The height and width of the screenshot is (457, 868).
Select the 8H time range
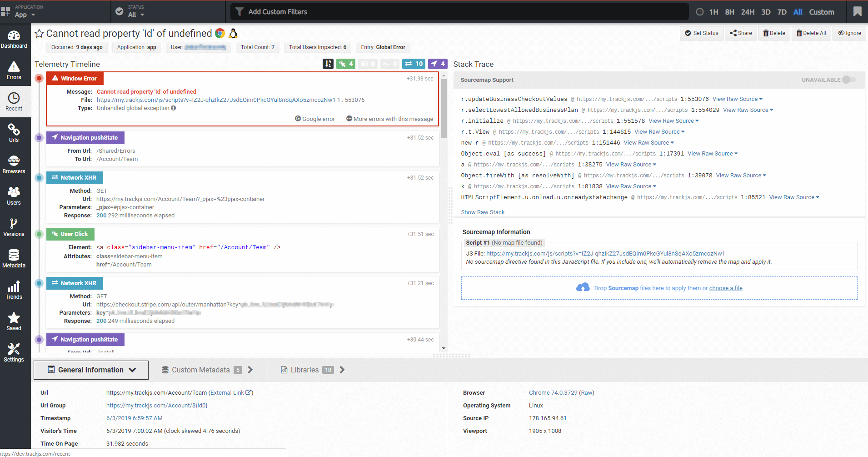click(729, 12)
